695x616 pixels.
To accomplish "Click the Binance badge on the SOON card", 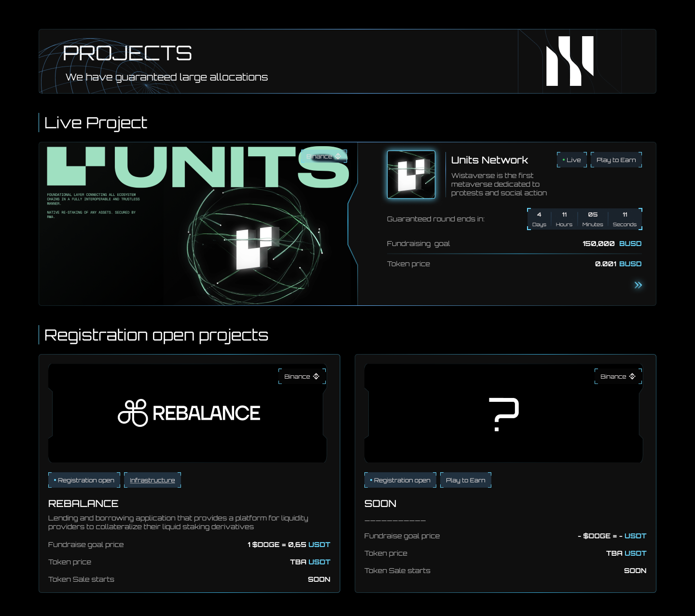I will pyautogui.click(x=618, y=376).
